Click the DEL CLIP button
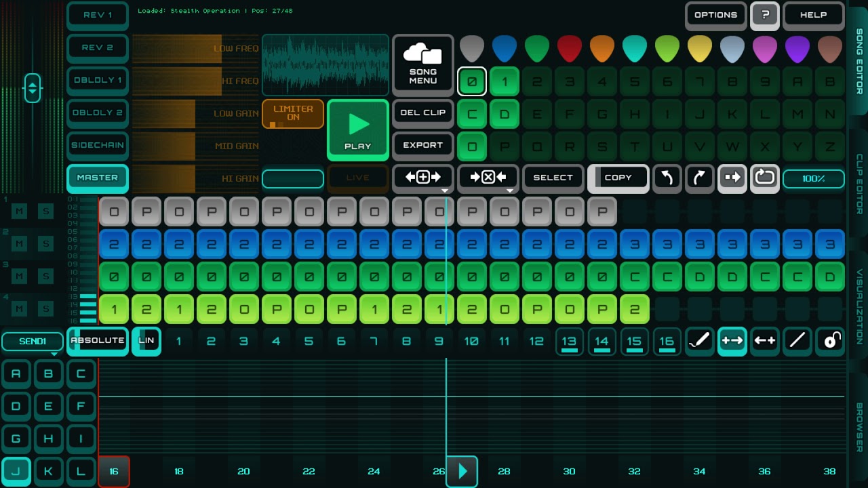 pyautogui.click(x=422, y=113)
